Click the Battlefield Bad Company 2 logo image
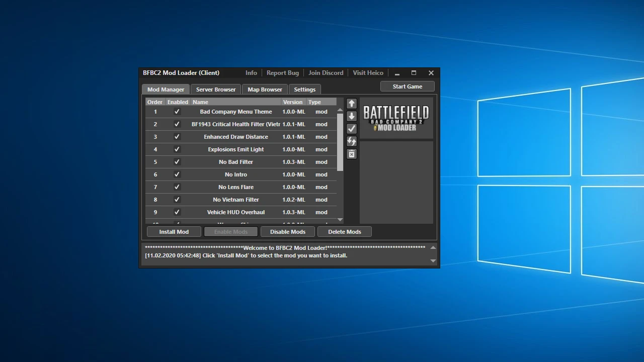 [396, 119]
